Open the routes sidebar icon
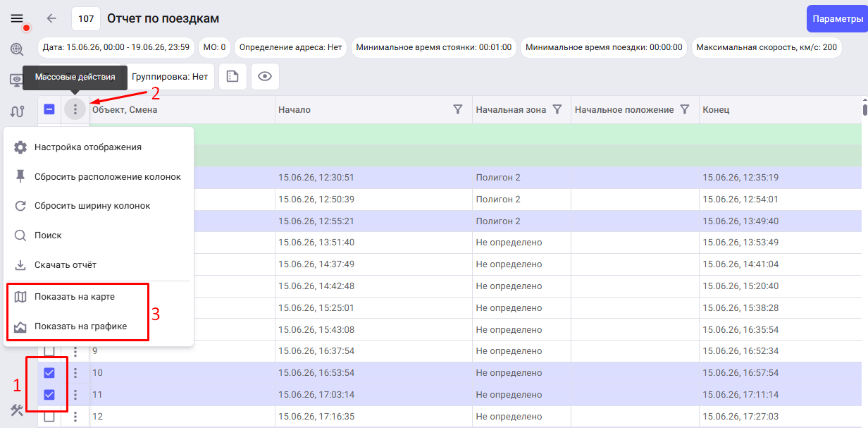 click(17, 111)
